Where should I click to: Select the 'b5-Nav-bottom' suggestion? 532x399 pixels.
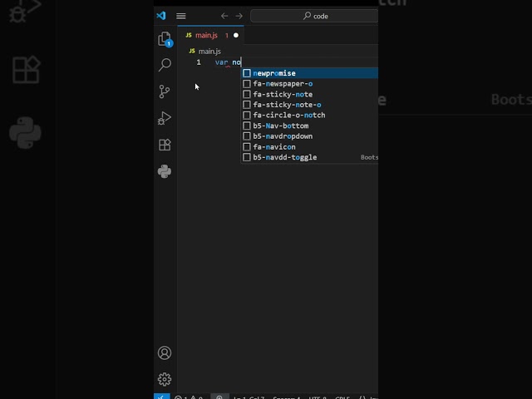coord(309,126)
